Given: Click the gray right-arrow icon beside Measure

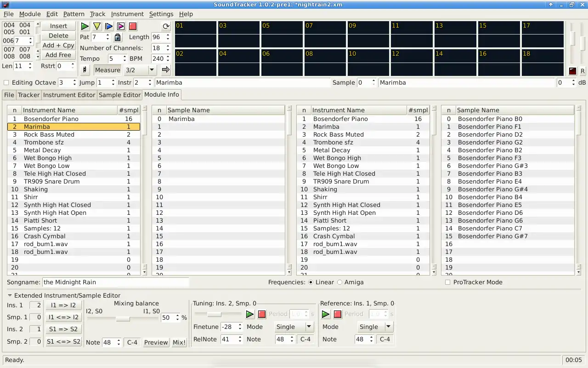Looking at the screenshot, I should click(166, 70).
